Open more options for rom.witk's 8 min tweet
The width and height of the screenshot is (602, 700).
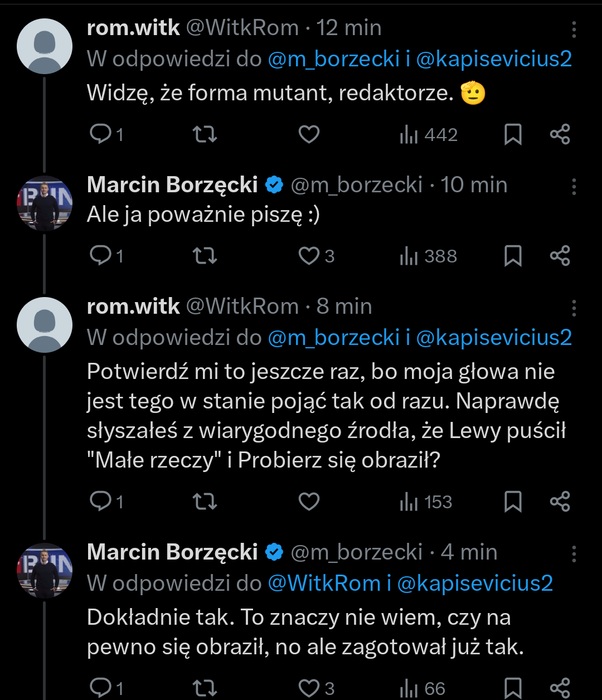pyautogui.click(x=574, y=308)
